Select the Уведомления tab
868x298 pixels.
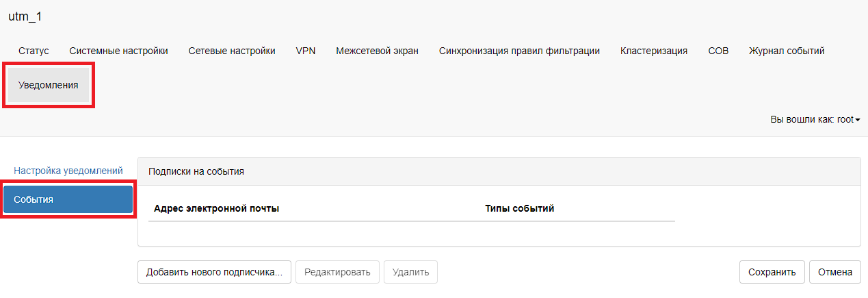tap(49, 86)
